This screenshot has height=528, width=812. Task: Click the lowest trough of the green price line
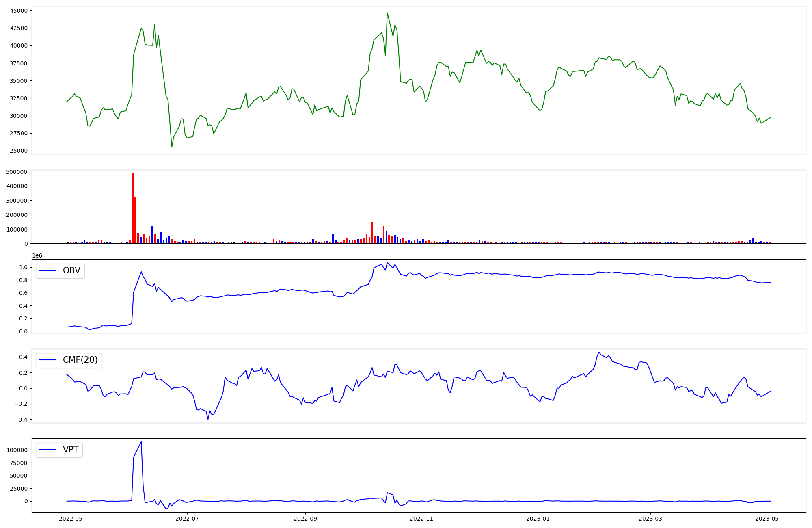[172, 147]
